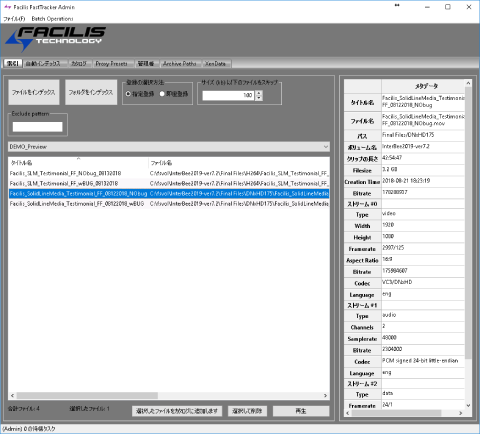Click file list scroll-left arrow
The image size is (480, 434).
pyautogui.click(x=12, y=396)
